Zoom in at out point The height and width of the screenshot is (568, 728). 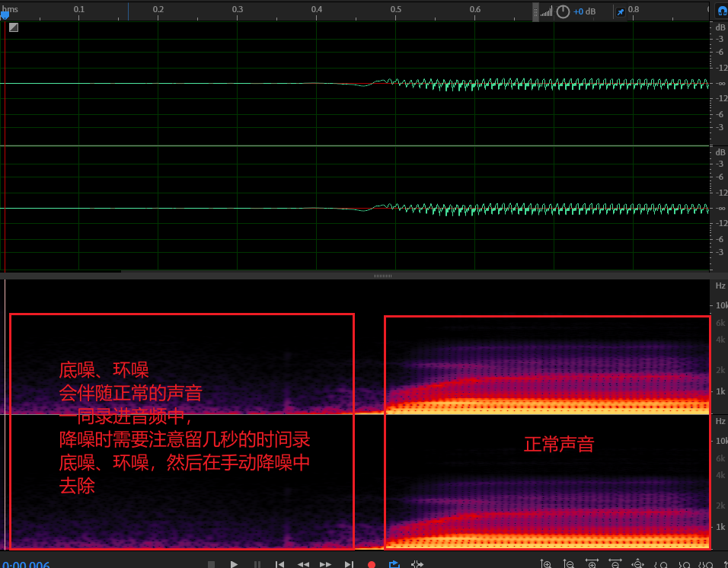click(683, 564)
